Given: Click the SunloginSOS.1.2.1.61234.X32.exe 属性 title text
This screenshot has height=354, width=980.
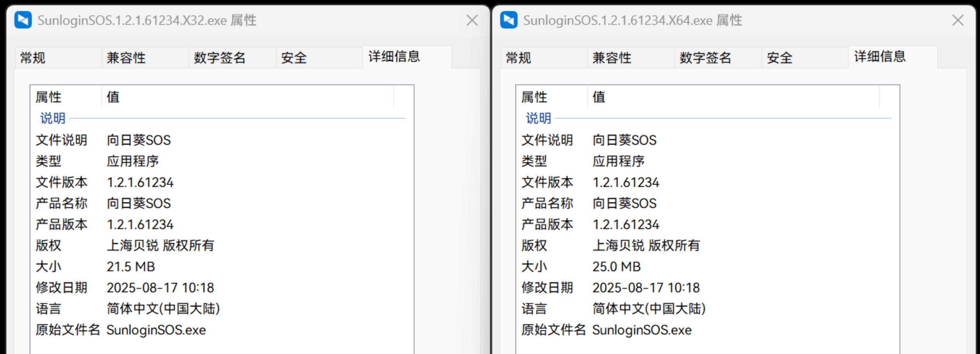Looking at the screenshot, I should pyautogui.click(x=147, y=20).
